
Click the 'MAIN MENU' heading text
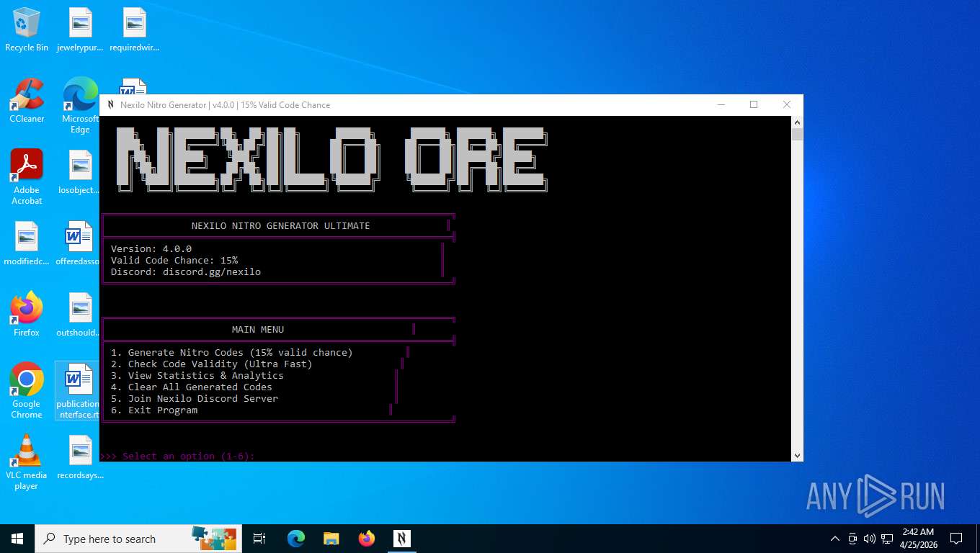pos(258,330)
